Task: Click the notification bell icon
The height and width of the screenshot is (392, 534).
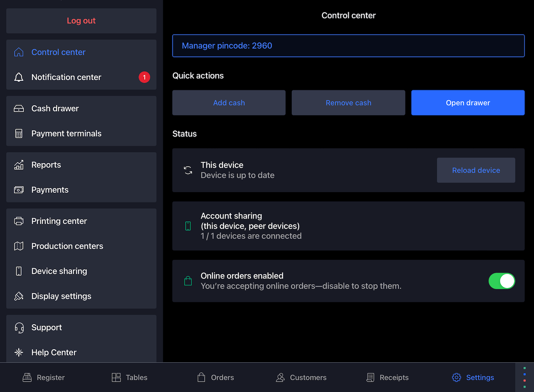Action: click(19, 77)
